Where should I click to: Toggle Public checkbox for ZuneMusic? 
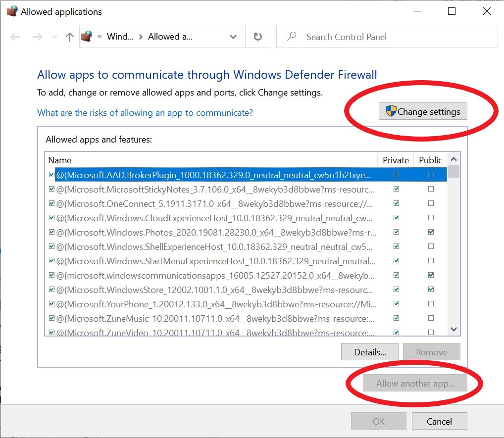[x=431, y=318]
